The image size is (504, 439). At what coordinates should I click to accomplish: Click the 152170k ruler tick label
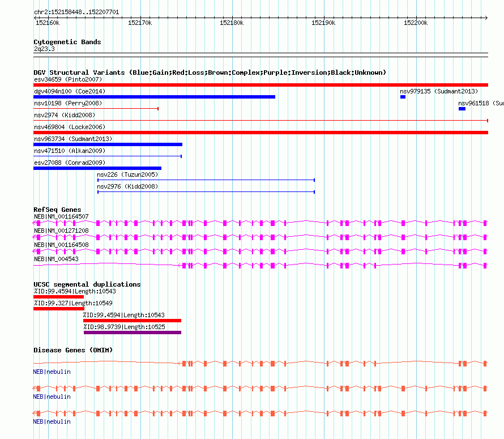click(x=140, y=23)
